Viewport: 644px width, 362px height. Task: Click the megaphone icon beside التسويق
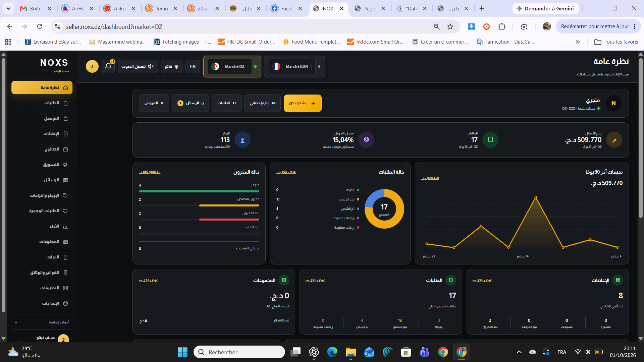66,165
